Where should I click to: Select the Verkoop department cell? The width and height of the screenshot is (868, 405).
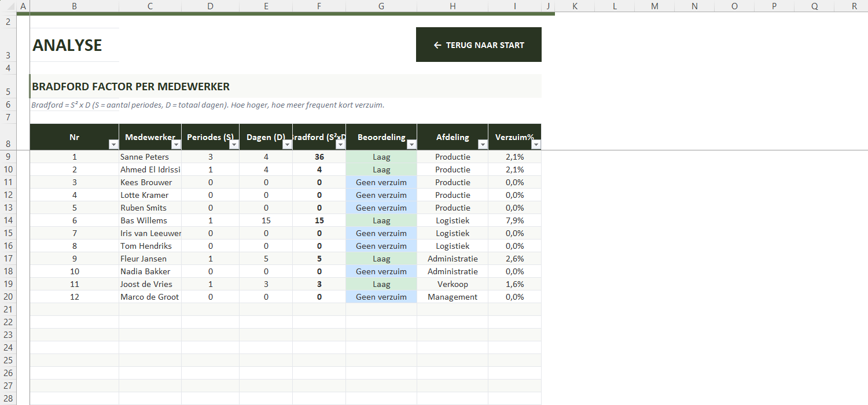453,284
